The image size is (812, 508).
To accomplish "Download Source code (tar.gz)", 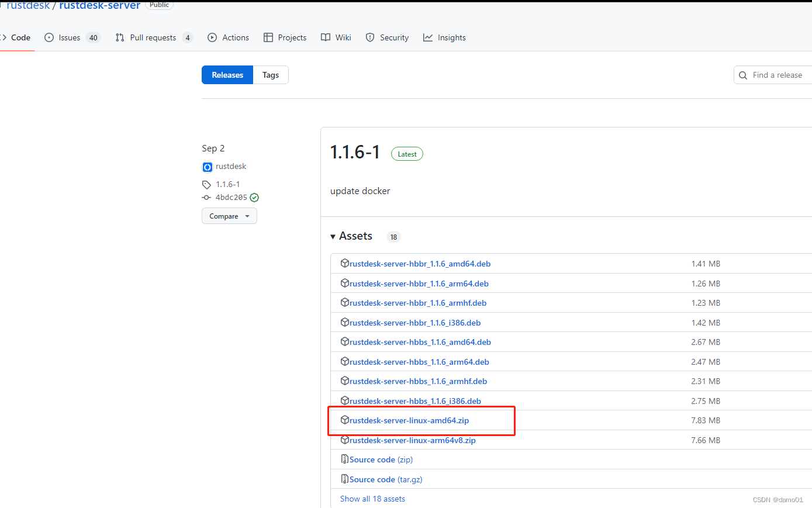I will 386,479.
